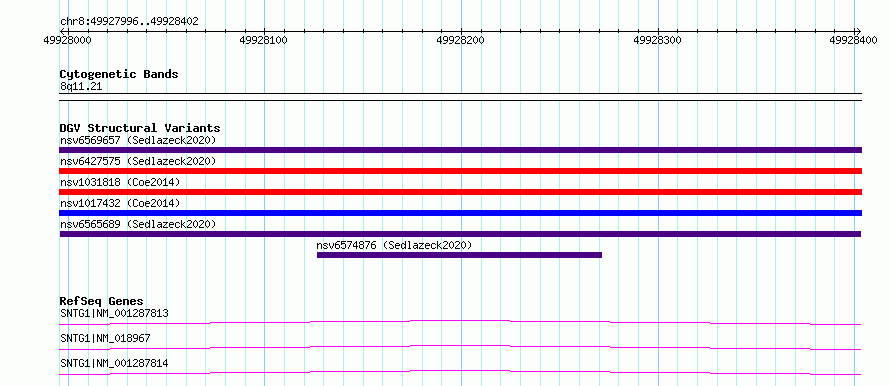Click the chr8:49927996..49928402 region label
This screenshot has height=386, width=890.
[x=129, y=22]
